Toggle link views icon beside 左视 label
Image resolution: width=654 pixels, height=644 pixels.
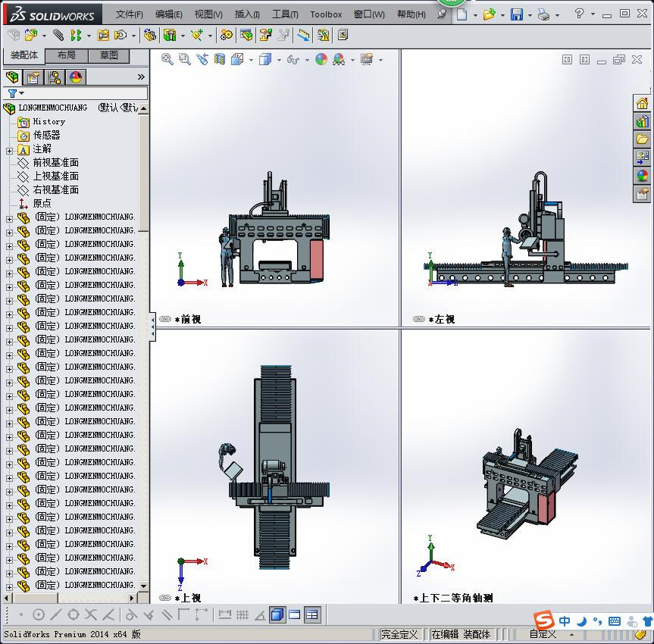click(419, 319)
